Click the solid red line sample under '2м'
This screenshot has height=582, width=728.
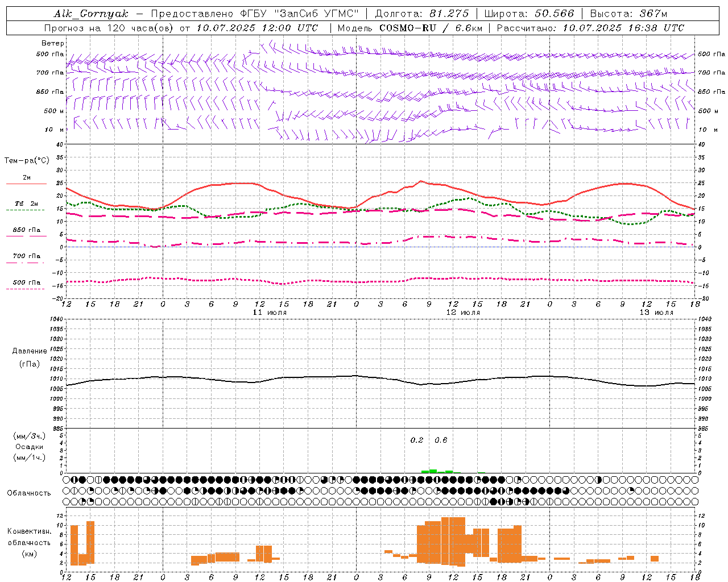coord(26,184)
